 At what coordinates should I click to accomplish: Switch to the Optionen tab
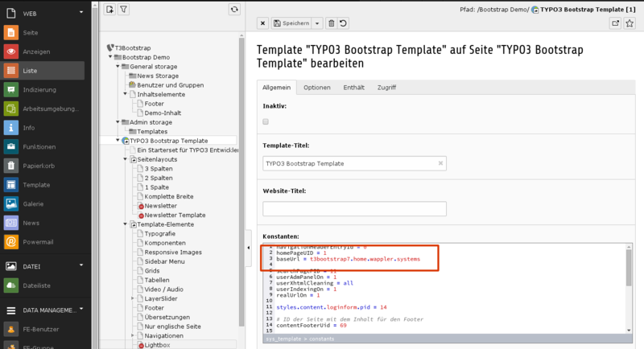pyautogui.click(x=316, y=88)
